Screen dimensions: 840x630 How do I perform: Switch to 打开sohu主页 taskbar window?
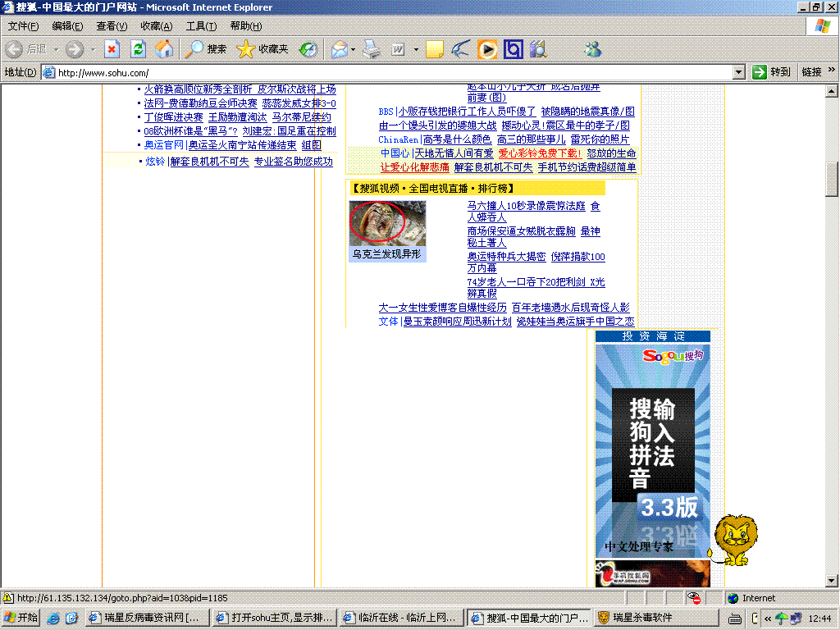(274, 618)
